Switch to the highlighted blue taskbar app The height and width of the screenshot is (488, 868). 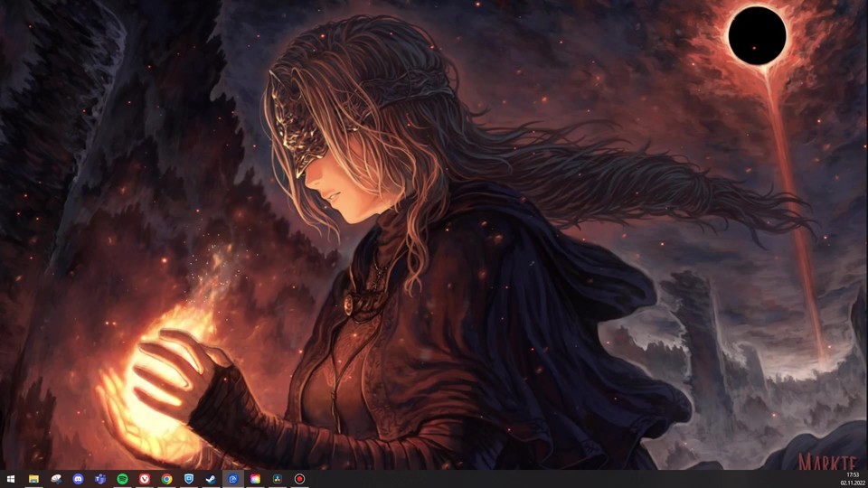pyautogui.click(x=233, y=479)
